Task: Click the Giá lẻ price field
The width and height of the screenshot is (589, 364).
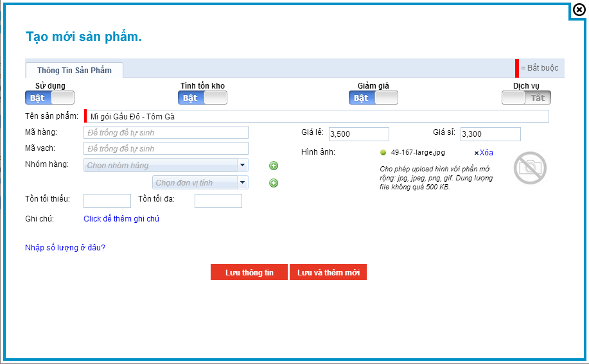Action: (x=358, y=134)
